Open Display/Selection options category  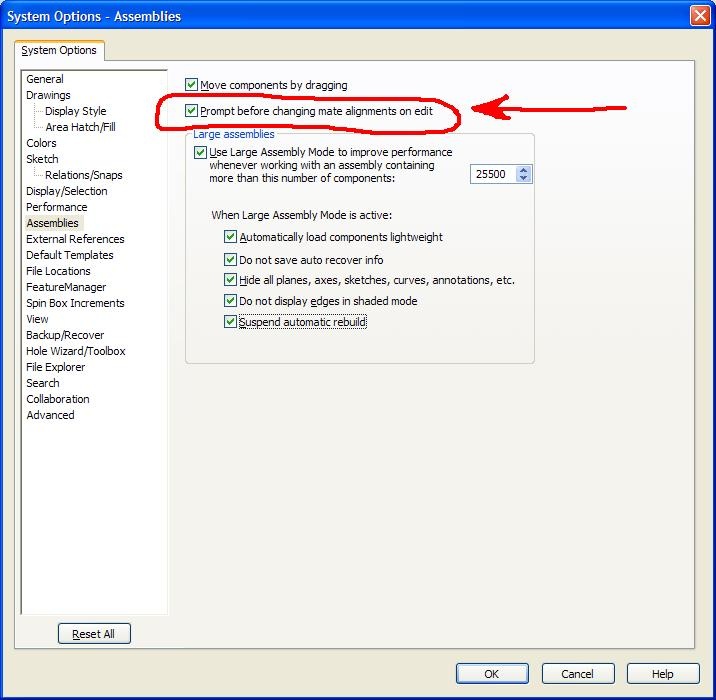point(67,191)
